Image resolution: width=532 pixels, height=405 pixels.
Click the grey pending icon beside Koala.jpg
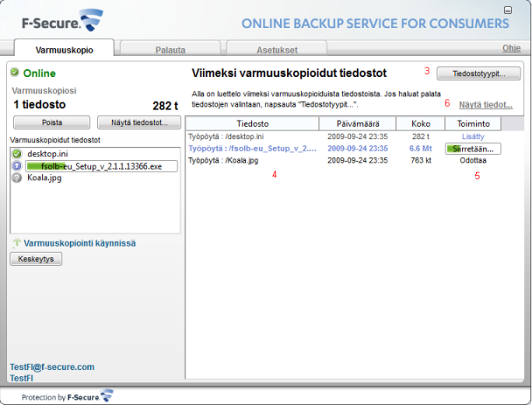point(17,178)
